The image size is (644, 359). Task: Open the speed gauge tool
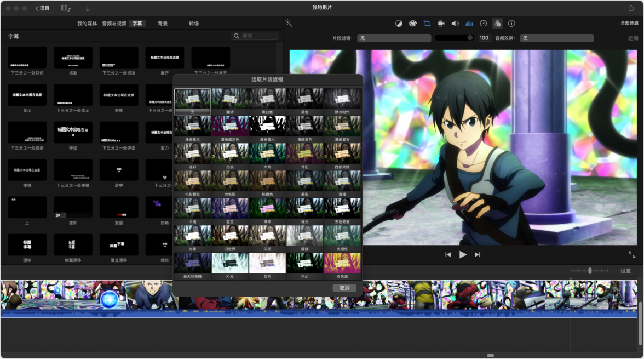click(484, 24)
